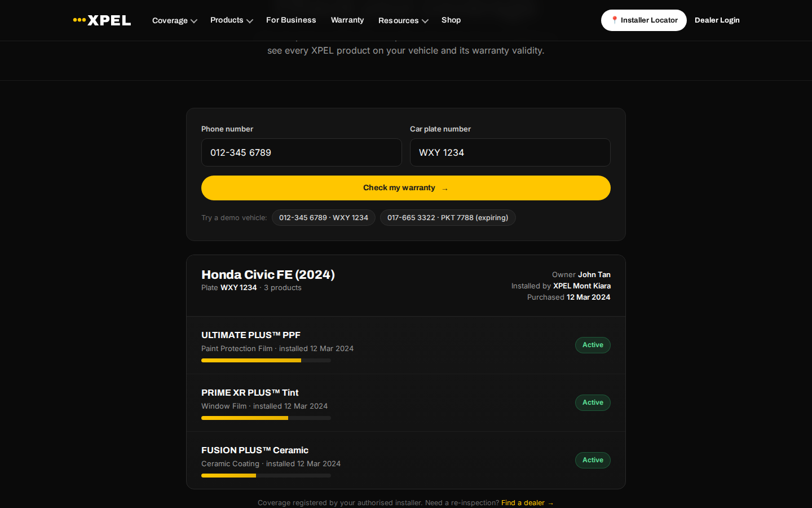This screenshot has width=812, height=508.
Task: Open the Shop link in navigation
Action: (451, 20)
